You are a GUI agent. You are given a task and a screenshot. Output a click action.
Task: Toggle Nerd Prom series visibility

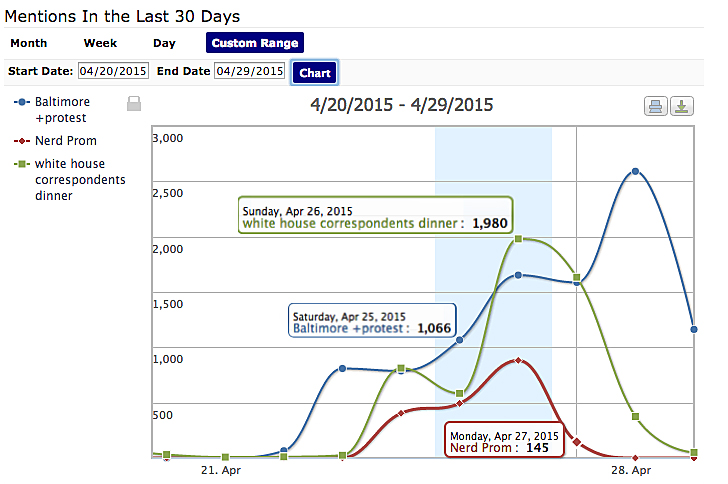pyautogui.click(x=65, y=141)
